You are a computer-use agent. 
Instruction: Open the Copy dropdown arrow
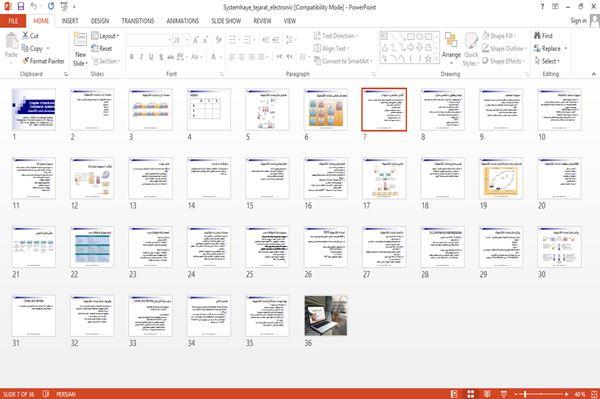tap(48, 48)
